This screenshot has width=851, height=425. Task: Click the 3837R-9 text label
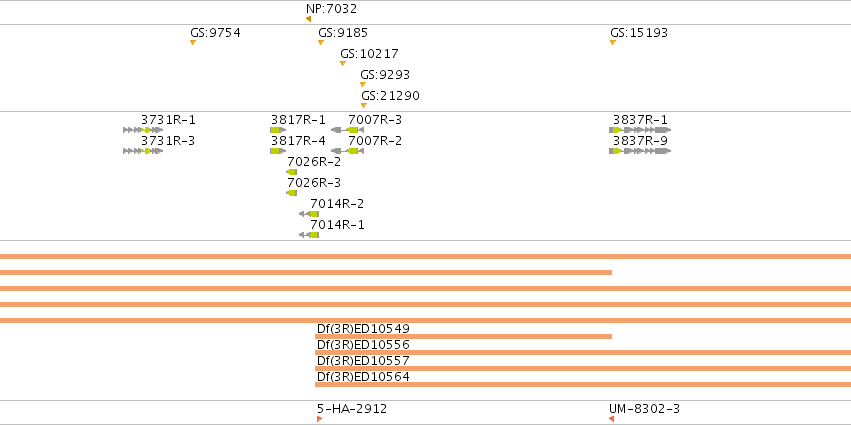pyautogui.click(x=640, y=141)
